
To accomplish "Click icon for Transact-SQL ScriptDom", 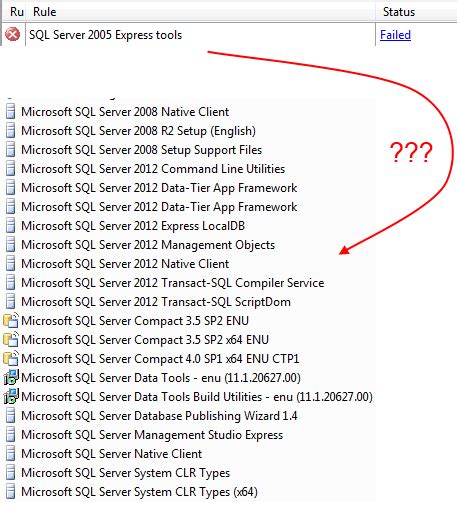I will pos(11,301).
